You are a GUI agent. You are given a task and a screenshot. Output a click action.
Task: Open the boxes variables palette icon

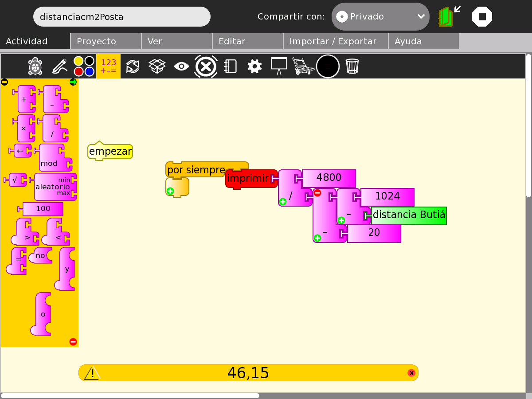(157, 66)
